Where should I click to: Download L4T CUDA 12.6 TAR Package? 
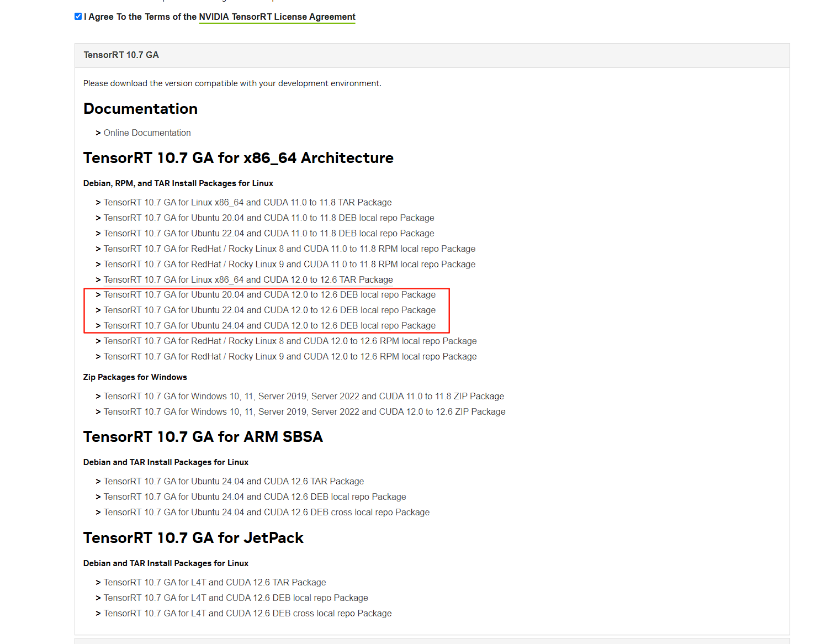tap(215, 583)
